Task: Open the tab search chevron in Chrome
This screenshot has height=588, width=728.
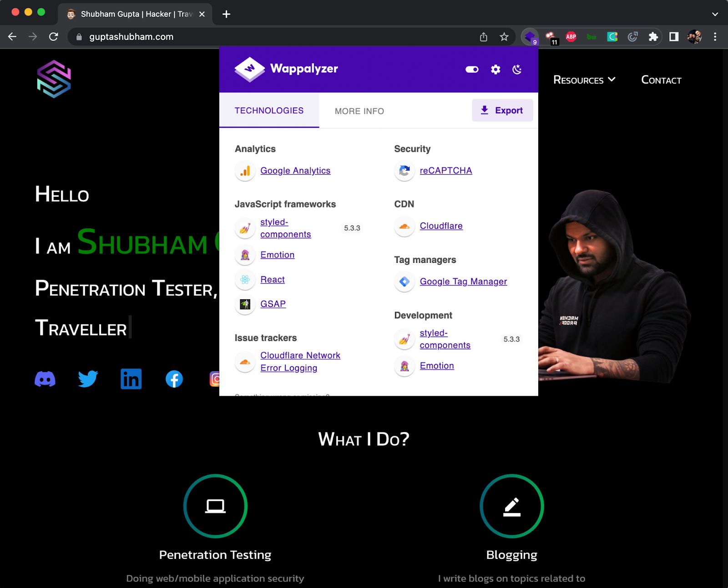Action: (x=715, y=14)
